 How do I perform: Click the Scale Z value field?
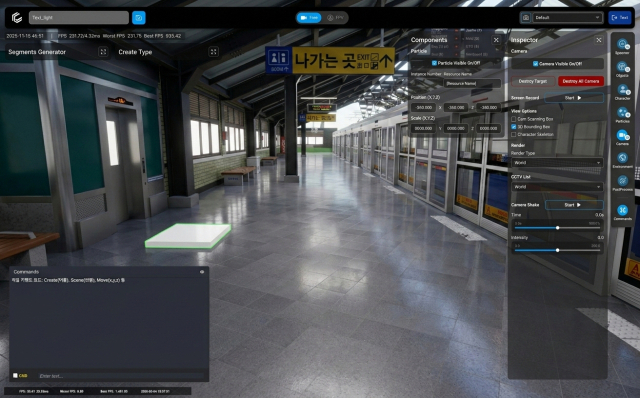(x=488, y=128)
